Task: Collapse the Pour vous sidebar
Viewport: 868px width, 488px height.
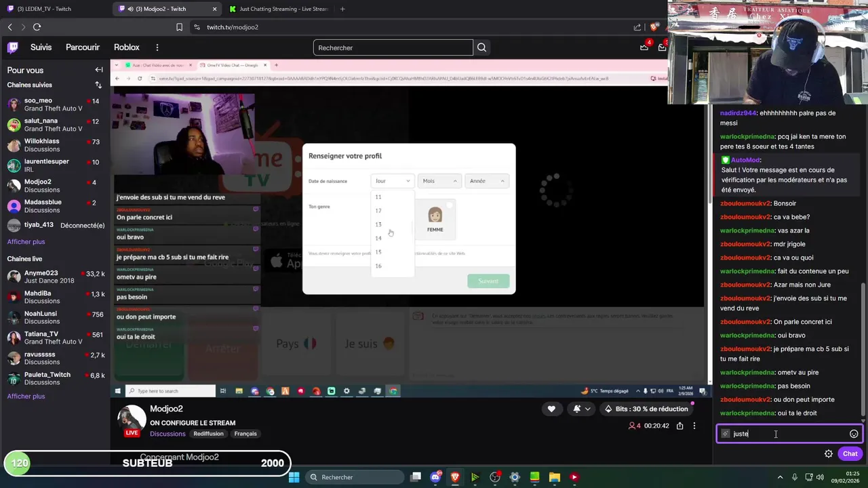Action: 99,70
